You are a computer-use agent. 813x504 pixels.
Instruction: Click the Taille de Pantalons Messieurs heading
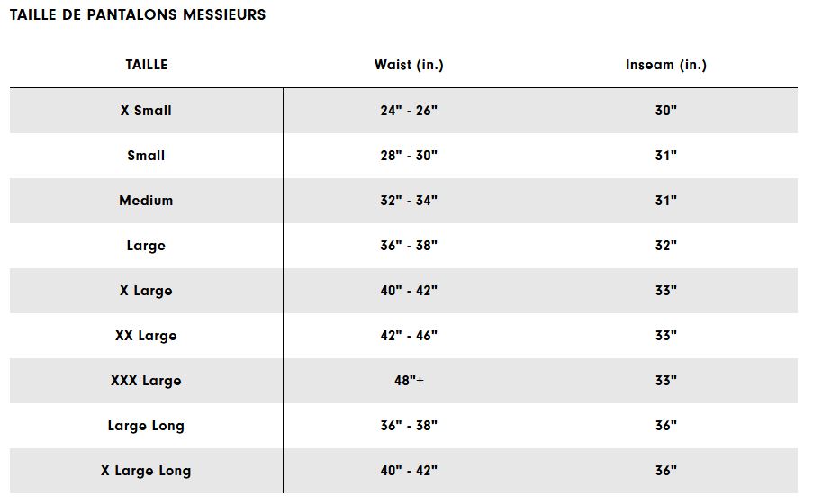point(138,15)
